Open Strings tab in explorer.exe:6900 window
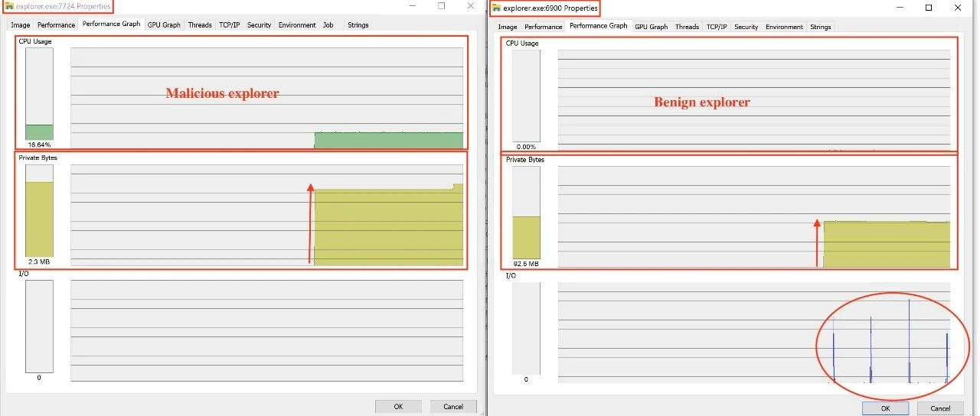980x416 pixels. [821, 27]
